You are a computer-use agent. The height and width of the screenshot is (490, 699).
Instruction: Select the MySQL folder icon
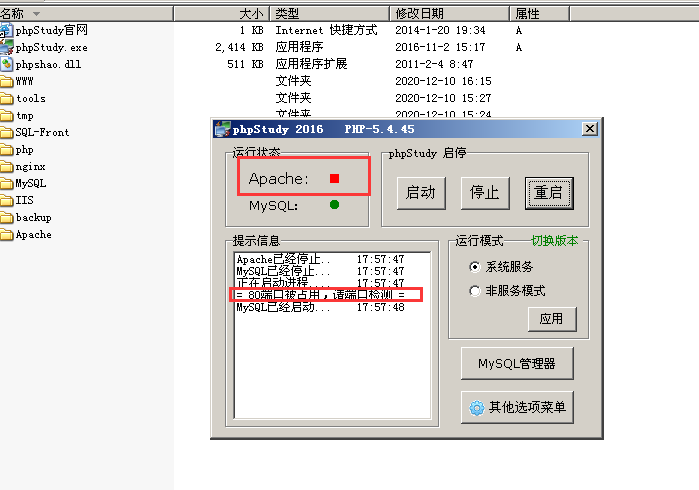coord(7,183)
